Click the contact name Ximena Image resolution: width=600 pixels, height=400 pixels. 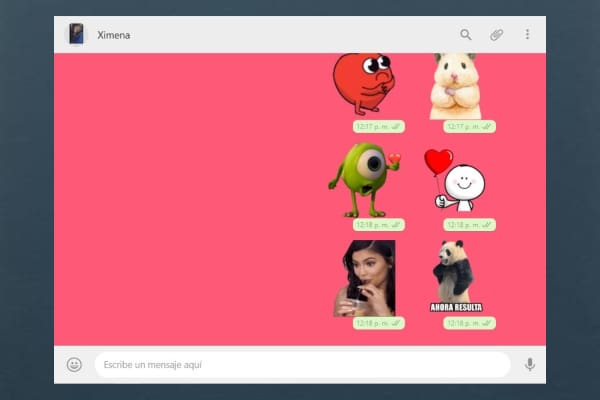(x=114, y=35)
